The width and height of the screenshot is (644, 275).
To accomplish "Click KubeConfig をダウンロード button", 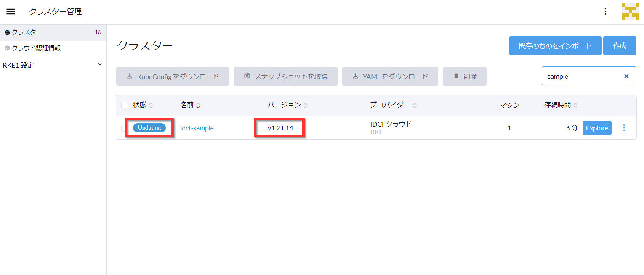I will [x=173, y=77].
